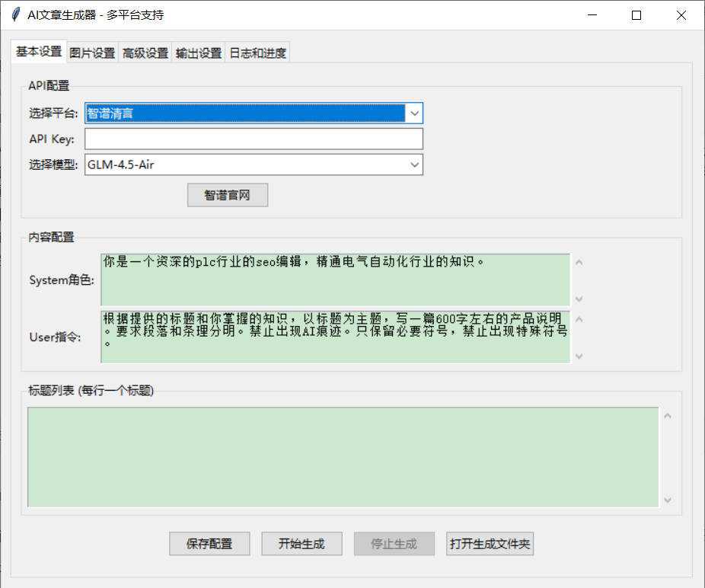
Task: Open the 选择模型 dropdown showing GLM-4.5-Air
Action: point(414,165)
